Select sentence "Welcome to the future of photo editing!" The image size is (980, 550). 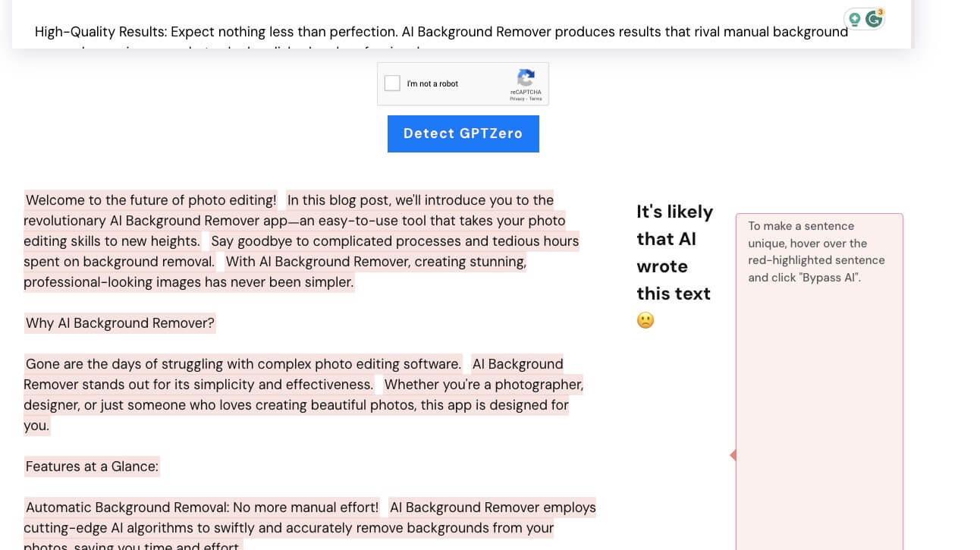[151, 200]
